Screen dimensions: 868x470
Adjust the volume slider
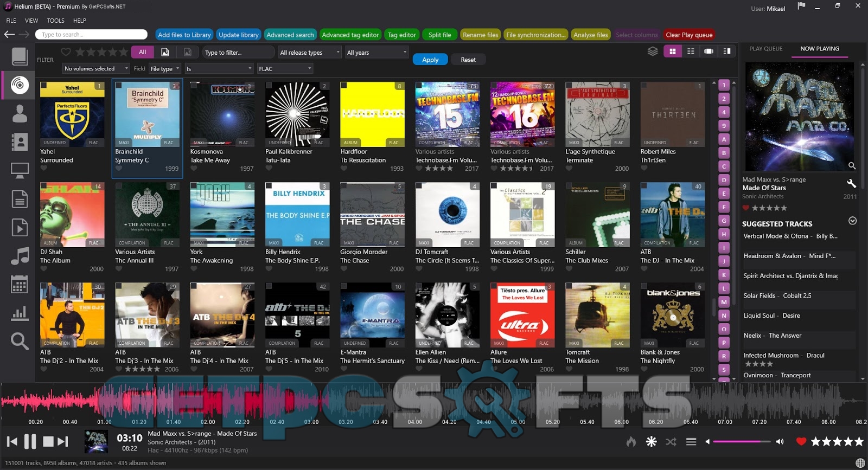coord(741,442)
